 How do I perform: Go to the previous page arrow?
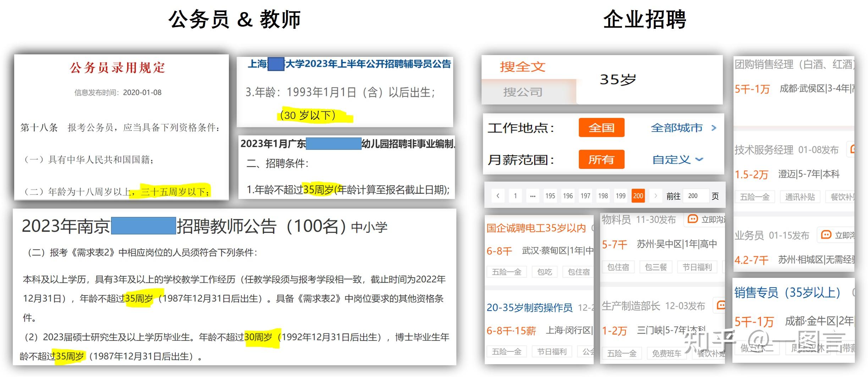498,196
